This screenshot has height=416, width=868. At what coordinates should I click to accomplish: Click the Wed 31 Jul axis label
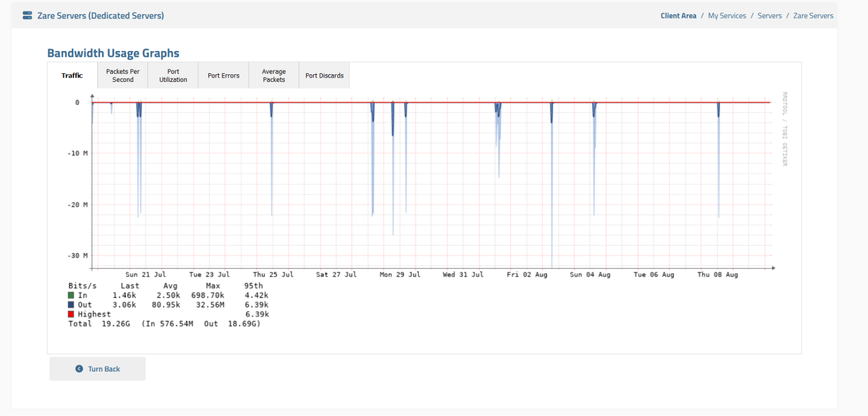[463, 274]
